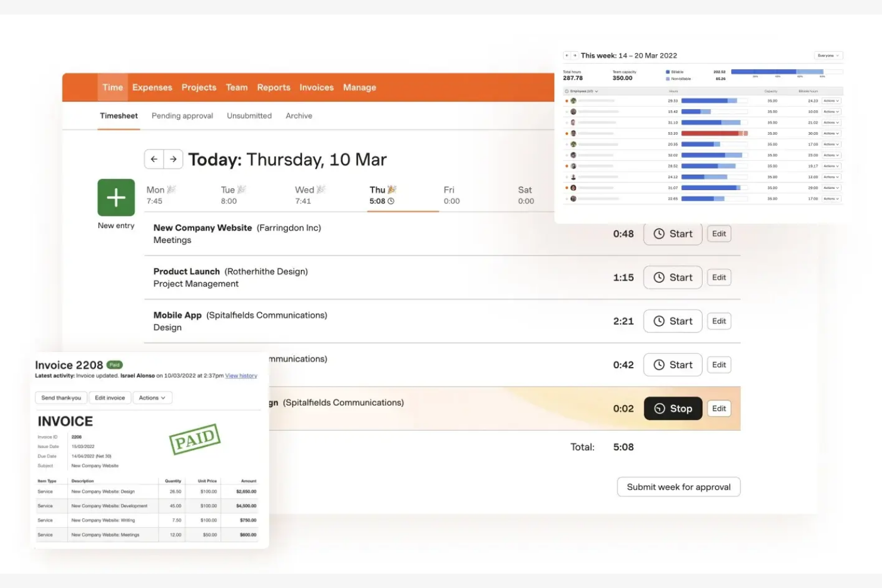The image size is (882, 588).
Task: Start timer on Product Launch entry
Action: coord(672,278)
